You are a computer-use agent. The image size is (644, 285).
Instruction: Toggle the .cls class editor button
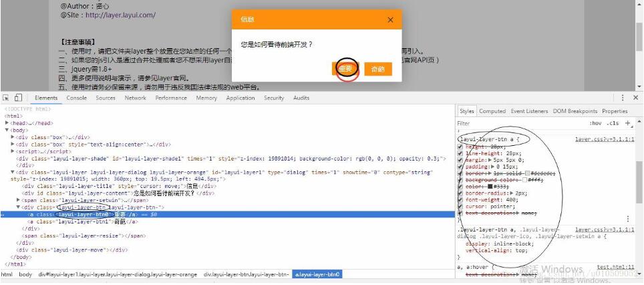click(614, 123)
